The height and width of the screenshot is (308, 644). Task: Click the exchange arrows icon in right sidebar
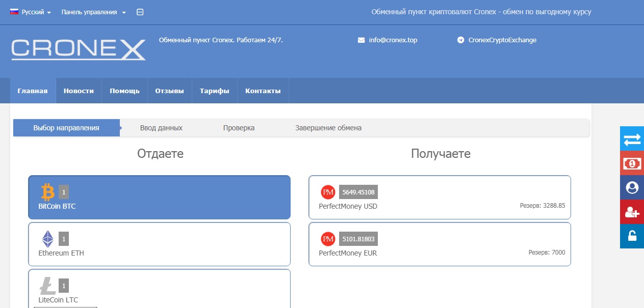click(632, 139)
